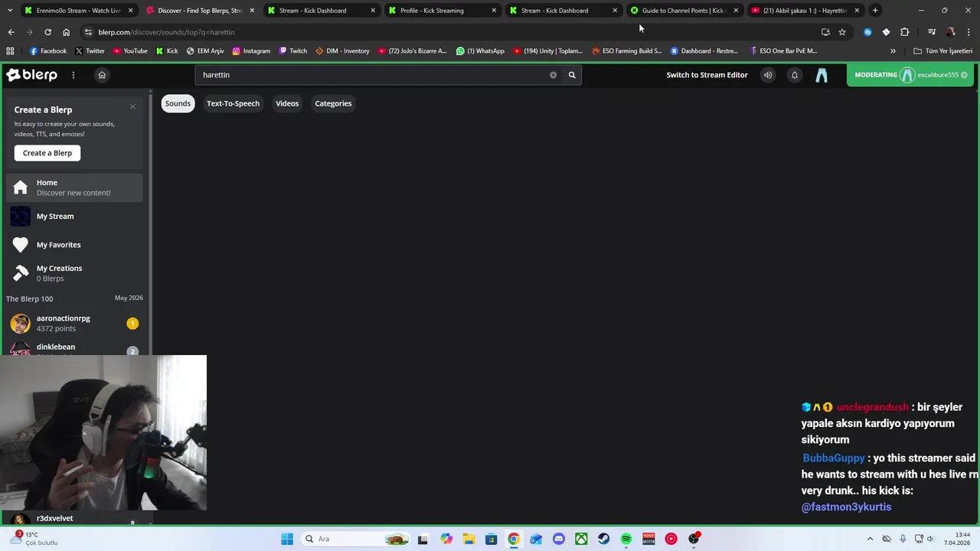
Task: Click the blue Blerp channel avatar icon
Action: (x=822, y=75)
